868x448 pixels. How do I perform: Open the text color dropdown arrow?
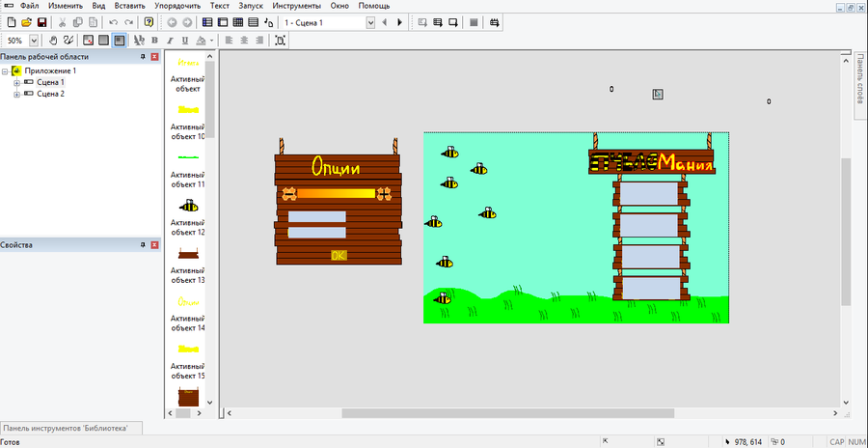point(211,40)
